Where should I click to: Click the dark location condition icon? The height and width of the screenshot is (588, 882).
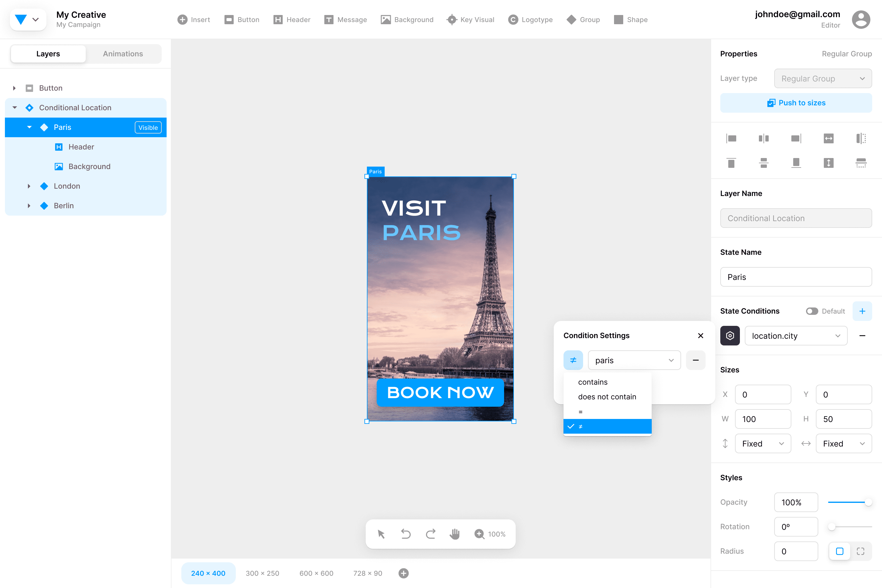click(730, 336)
